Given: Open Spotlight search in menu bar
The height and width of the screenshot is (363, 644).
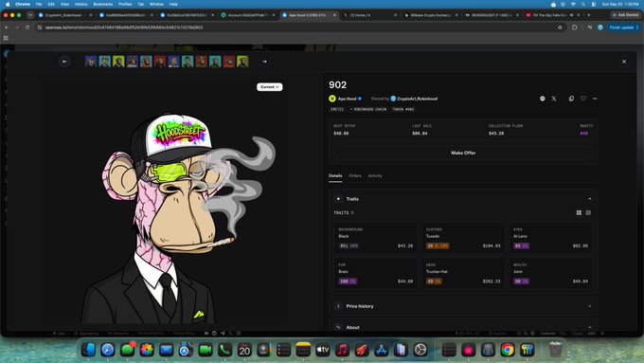Looking at the screenshot, I should tap(583, 4).
